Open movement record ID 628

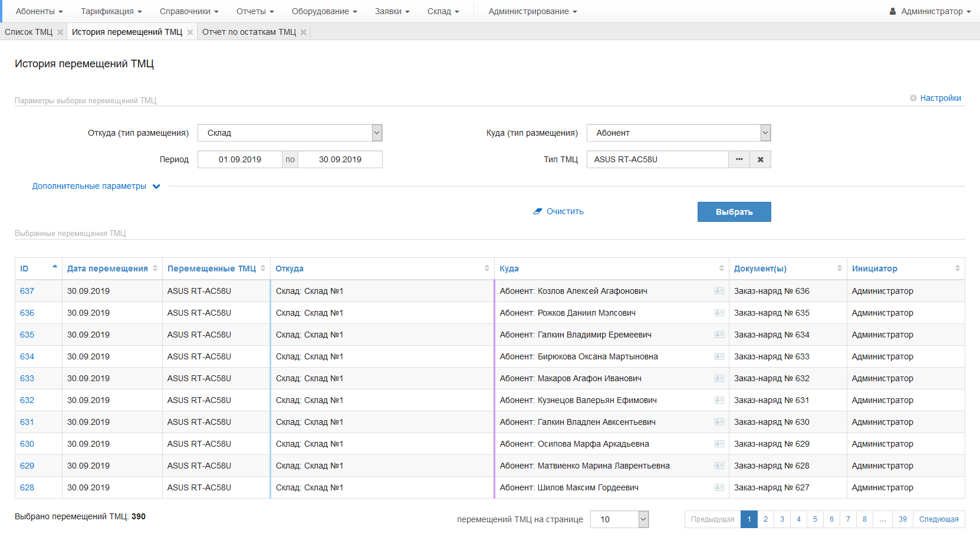[x=27, y=487]
